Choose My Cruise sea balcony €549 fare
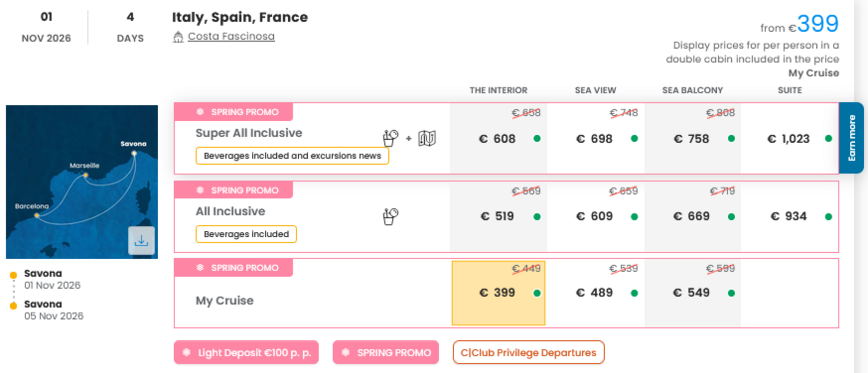The image size is (868, 373). [692, 293]
